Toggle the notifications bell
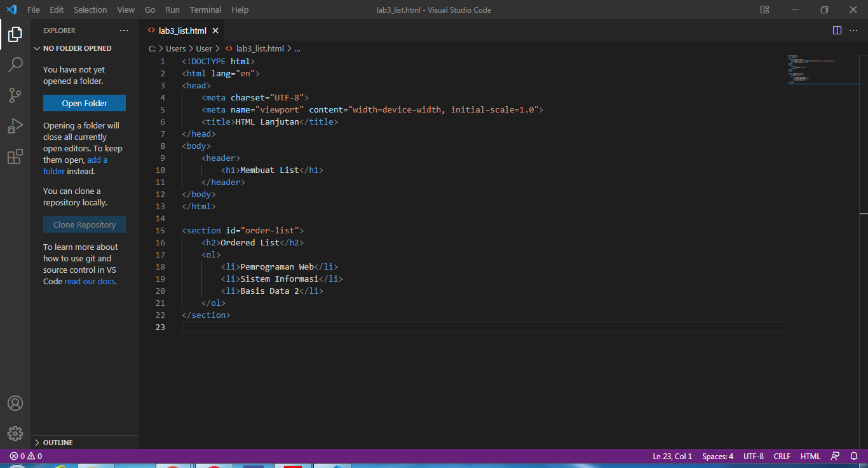The image size is (868, 468). (x=852, y=456)
